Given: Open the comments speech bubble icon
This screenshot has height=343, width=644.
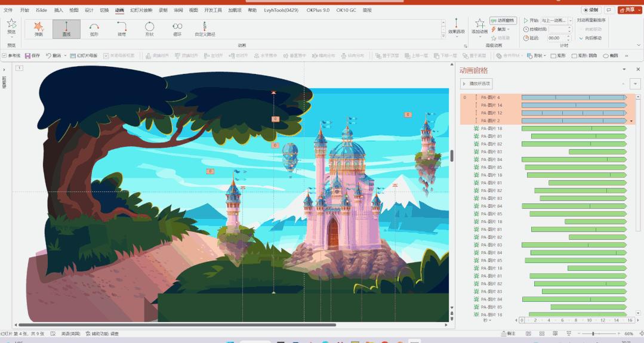Looking at the screenshot, I should pyautogui.click(x=609, y=10).
